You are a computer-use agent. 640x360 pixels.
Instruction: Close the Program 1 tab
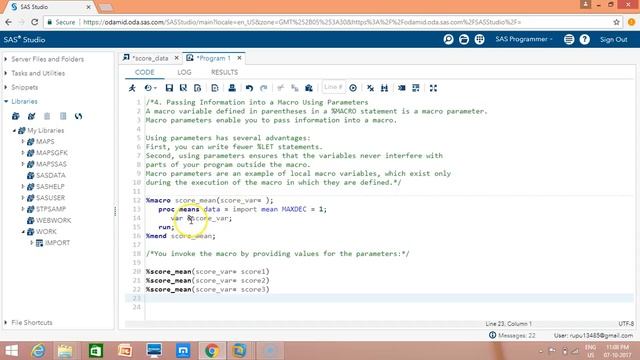point(239,58)
